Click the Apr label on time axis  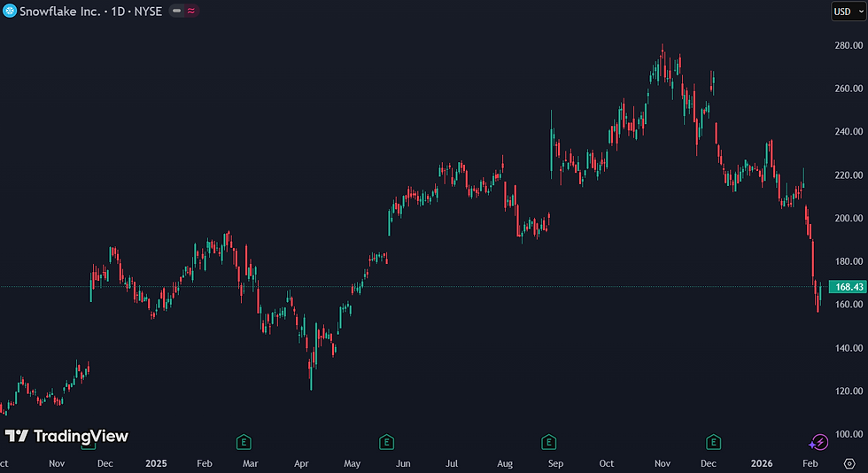coord(301,463)
